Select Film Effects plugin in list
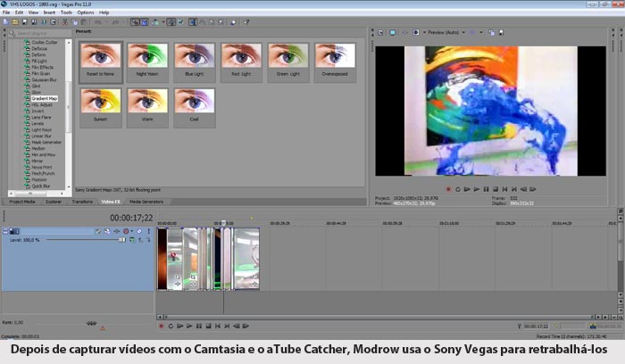Image resolution: width=625 pixels, height=364 pixels. coord(42,67)
